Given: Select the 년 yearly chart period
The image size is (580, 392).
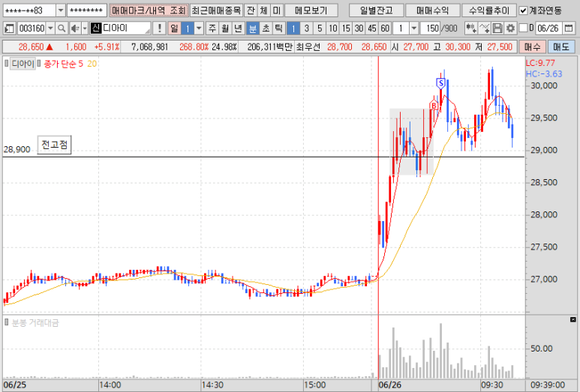Looking at the screenshot, I should click(x=239, y=28).
